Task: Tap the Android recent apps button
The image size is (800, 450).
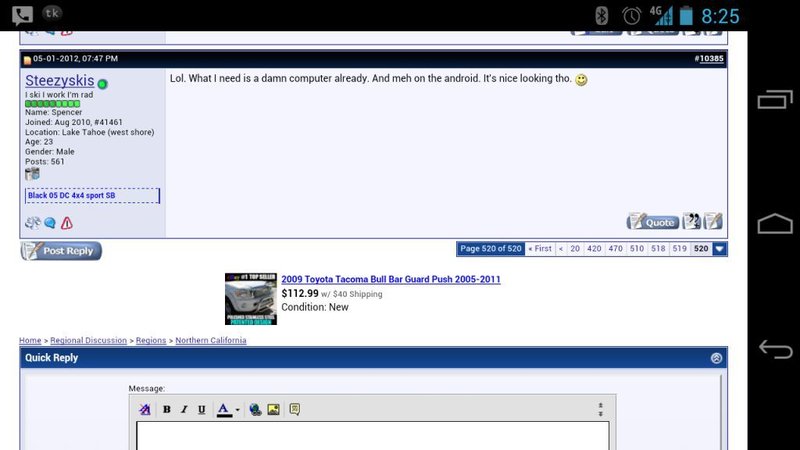Action: point(775,99)
